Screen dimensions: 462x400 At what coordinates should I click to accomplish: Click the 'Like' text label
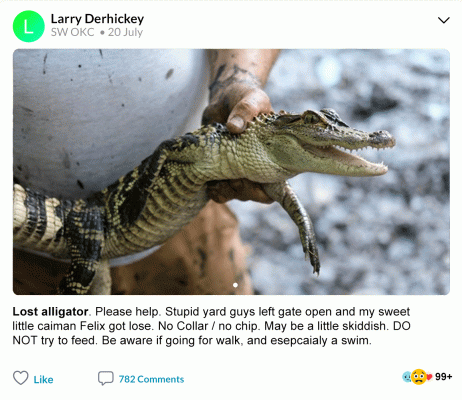coord(43,380)
